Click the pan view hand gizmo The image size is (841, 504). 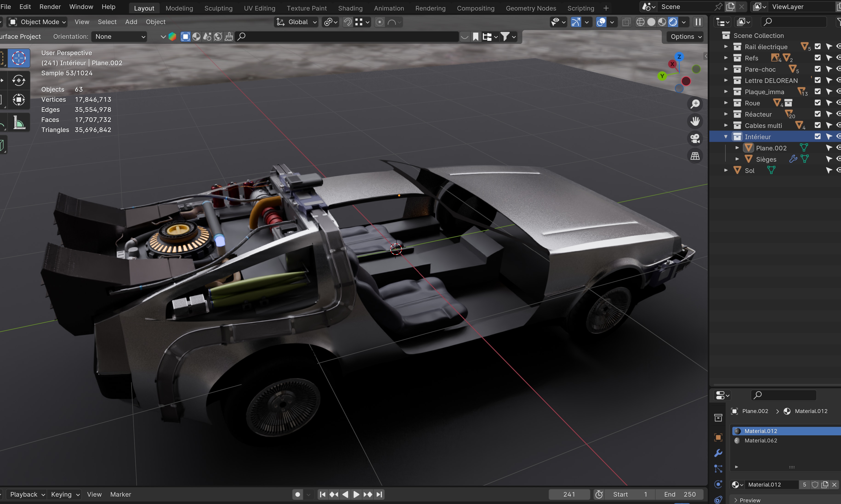tap(695, 121)
